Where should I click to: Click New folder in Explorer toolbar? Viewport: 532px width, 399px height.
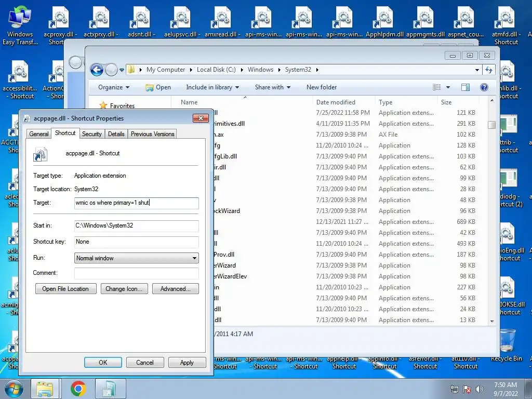(x=322, y=87)
